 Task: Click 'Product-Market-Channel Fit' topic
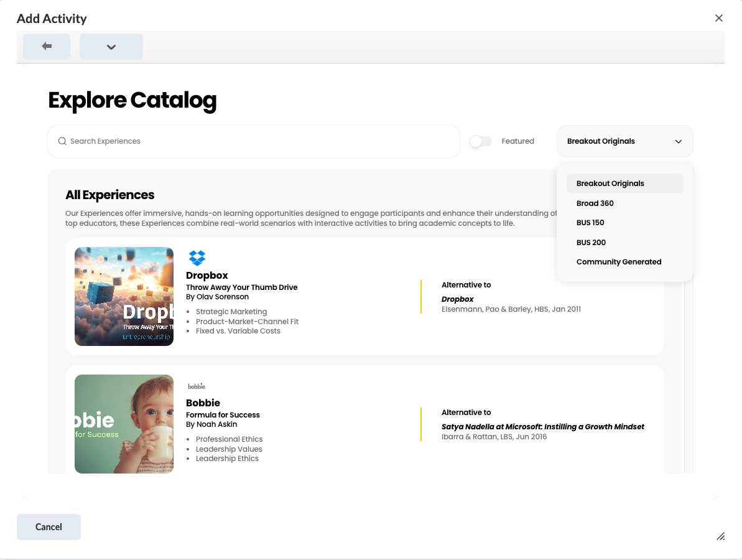(x=247, y=322)
